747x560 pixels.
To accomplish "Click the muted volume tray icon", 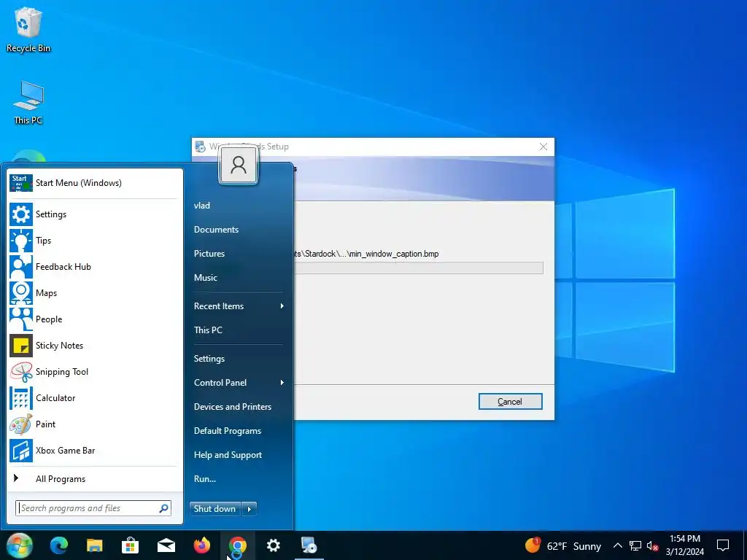I will click(652, 545).
